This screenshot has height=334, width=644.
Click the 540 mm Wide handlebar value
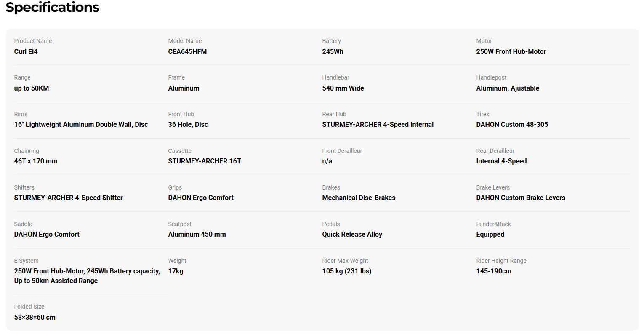point(343,88)
